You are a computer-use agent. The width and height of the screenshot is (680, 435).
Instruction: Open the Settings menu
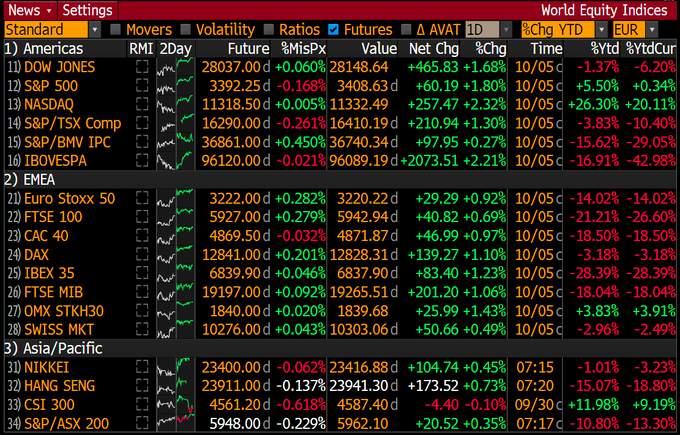coord(88,10)
